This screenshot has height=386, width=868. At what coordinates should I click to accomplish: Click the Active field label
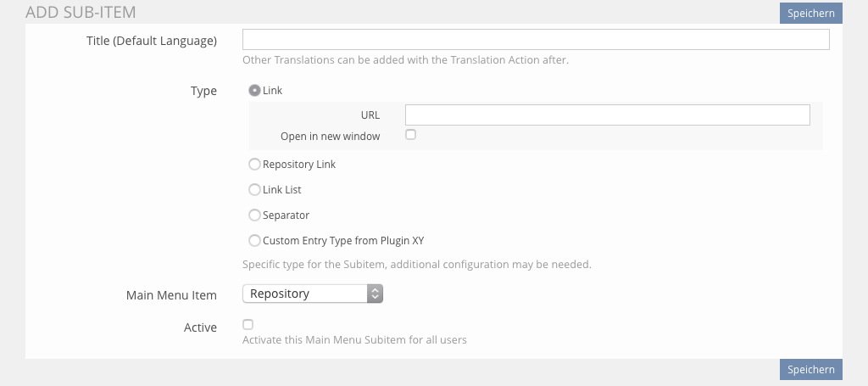200,327
